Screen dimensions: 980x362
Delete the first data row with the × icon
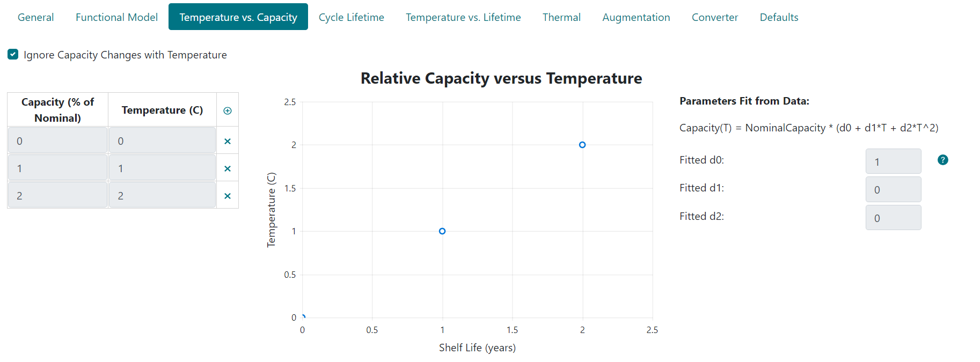[227, 140]
